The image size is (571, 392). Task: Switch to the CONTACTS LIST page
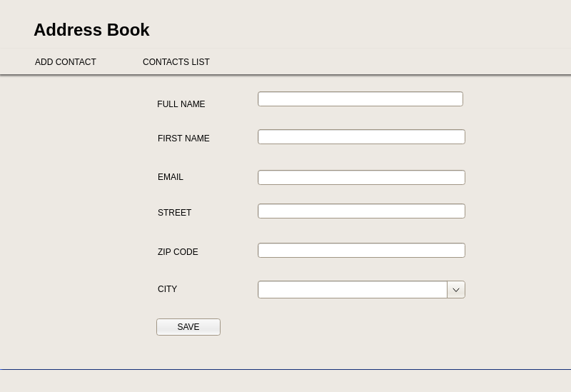pos(176,62)
